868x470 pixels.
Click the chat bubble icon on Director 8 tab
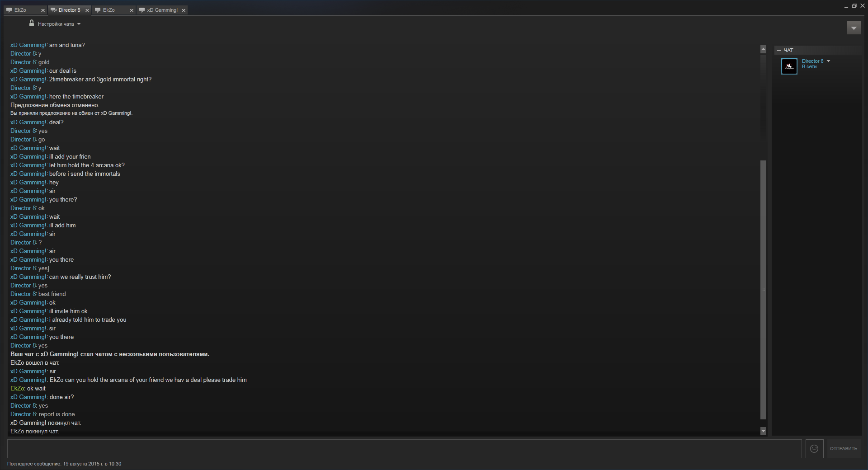click(53, 10)
